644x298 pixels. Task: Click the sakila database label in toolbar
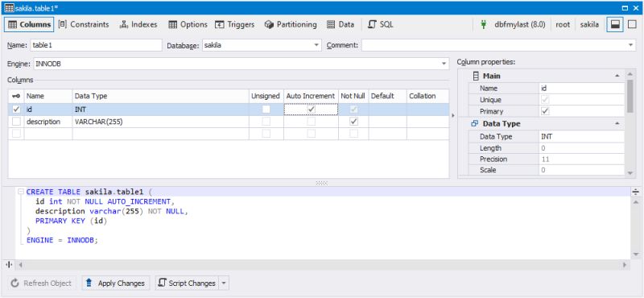589,25
